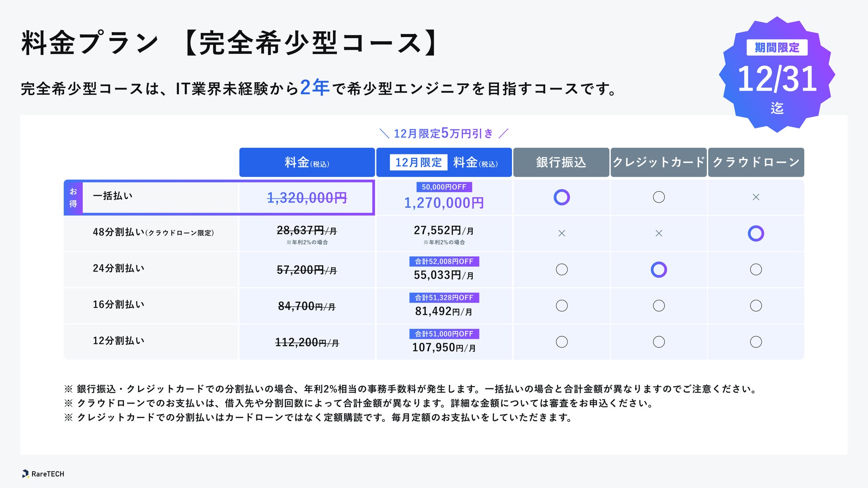Click the bold circle for 24分割払い credit card
Image resolution: width=868 pixels, height=488 pixels.
[x=659, y=270]
